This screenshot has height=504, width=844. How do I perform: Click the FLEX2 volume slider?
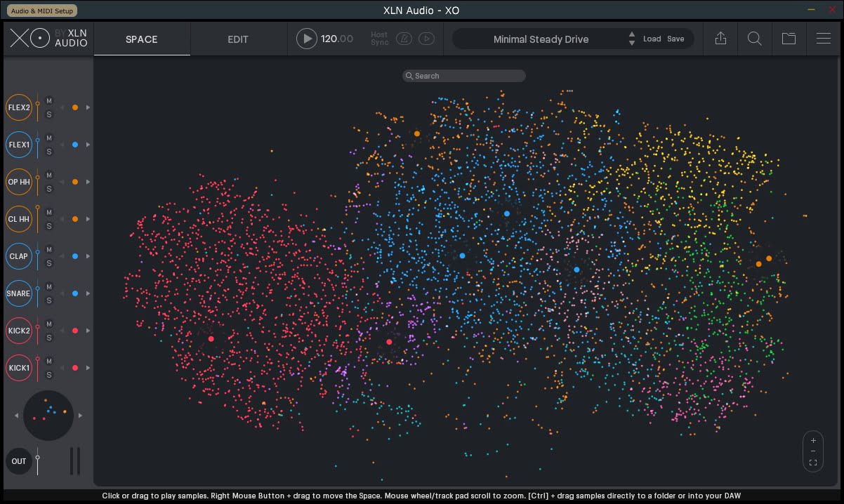[x=38, y=107]
